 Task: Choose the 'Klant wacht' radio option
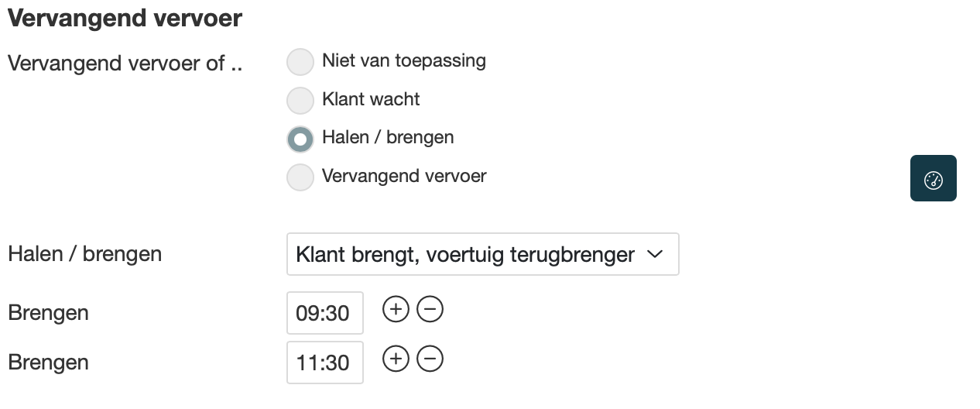point(300,100)
